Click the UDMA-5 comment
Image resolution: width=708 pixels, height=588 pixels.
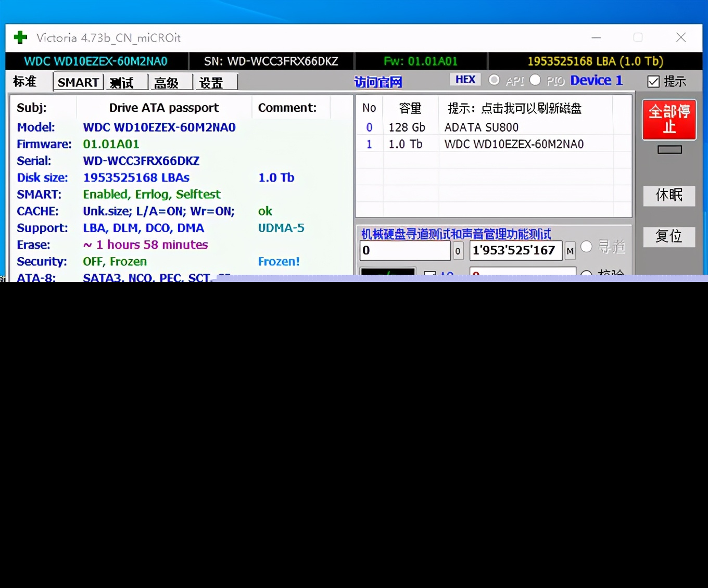point(281,228)
